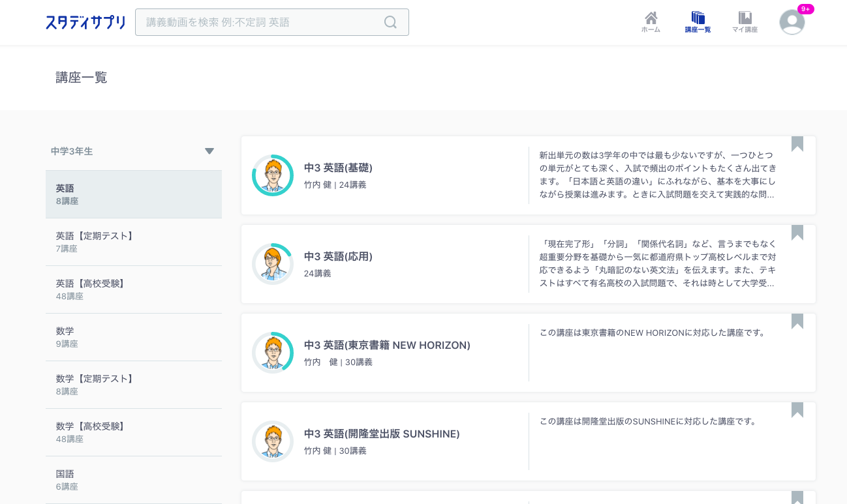Image resolution: width=847 pixels, height=504 pixels.
Task: Select 数学【高校受験】 category
Action: (134, 432)
